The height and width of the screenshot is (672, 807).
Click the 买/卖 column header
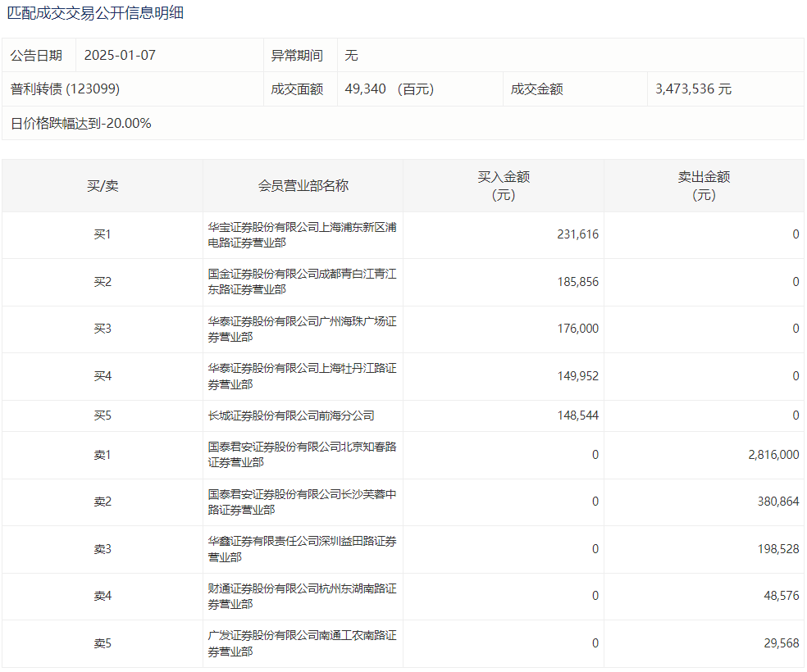103,186
